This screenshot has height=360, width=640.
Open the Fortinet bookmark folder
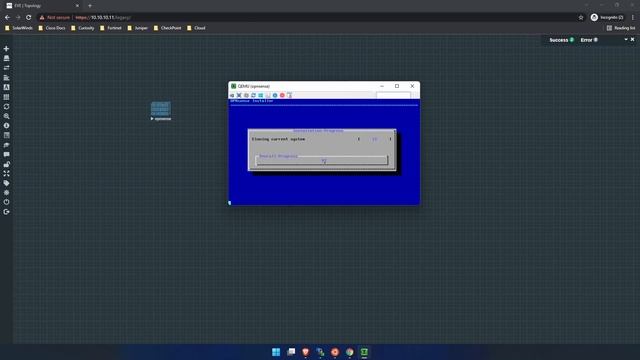click(x=111, y=28)
